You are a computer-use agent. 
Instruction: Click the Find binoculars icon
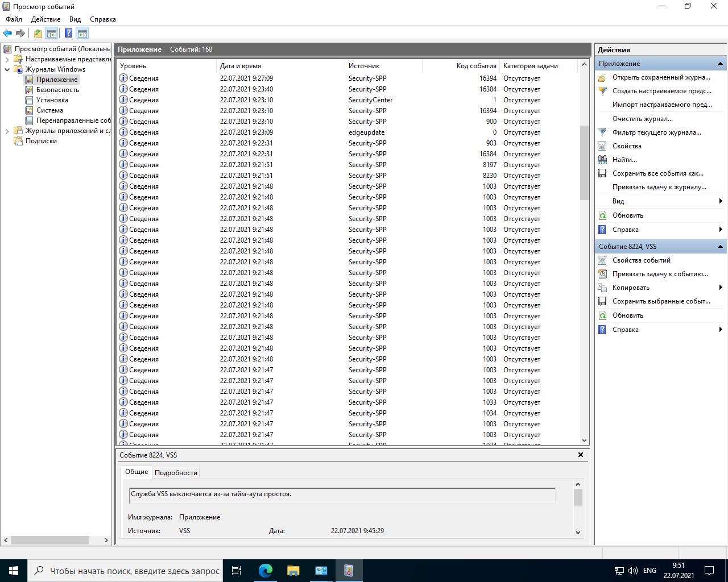click(602, 160)
